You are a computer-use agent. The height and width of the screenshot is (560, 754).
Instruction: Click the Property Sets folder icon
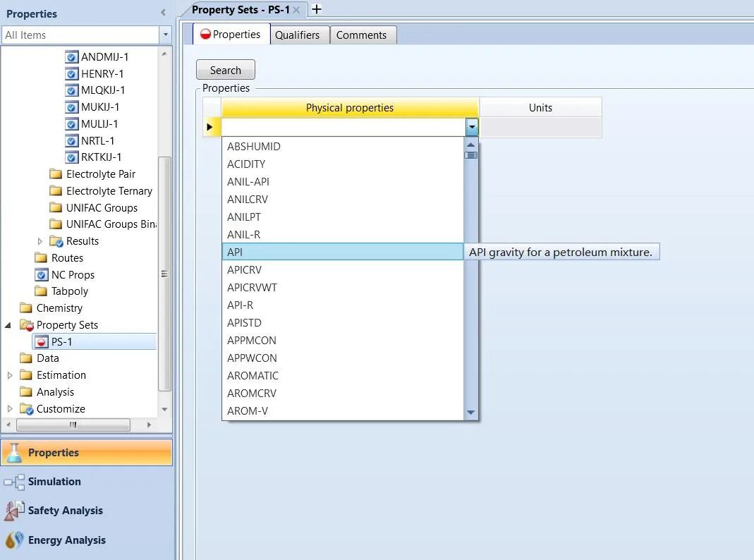[x=26, y=325]
